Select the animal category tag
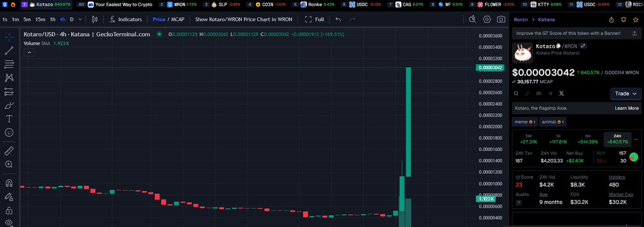Viewport: 644px width, 227px height. pyautogui.click(x=552, y=122)
